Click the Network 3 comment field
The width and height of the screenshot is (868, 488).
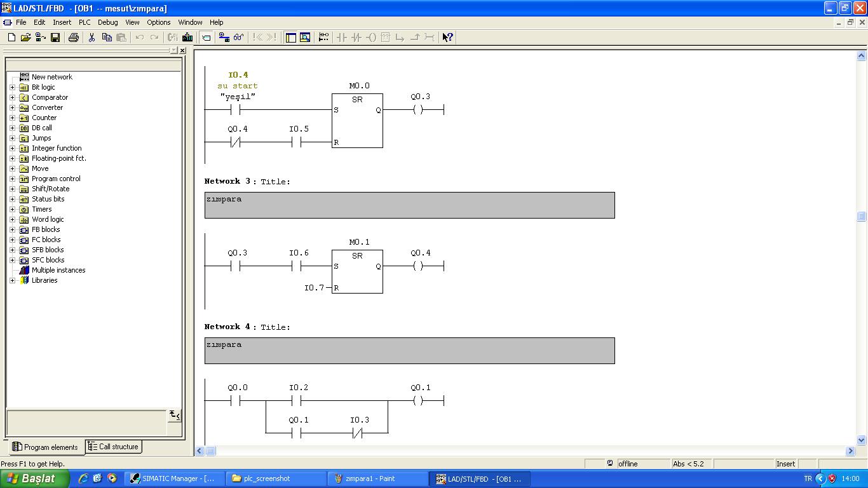(409, 205)
